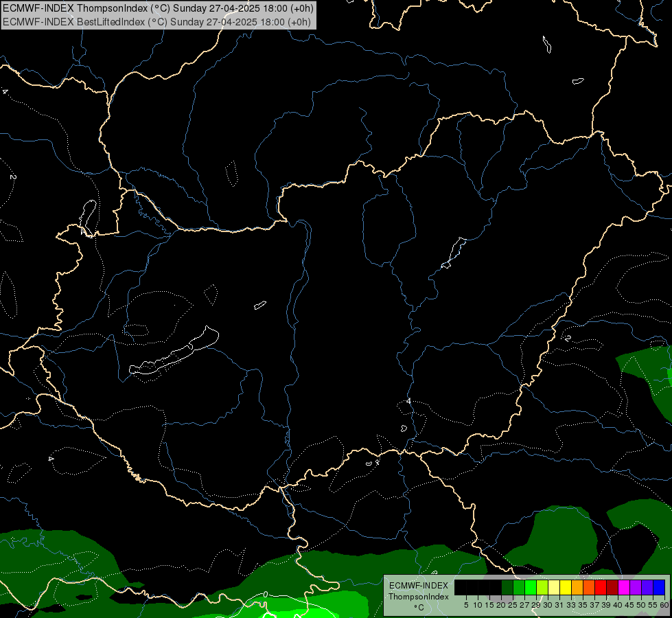This screenshot has width=672, height=618.
Task: Click legend tick value '15'
Action: 489,605
